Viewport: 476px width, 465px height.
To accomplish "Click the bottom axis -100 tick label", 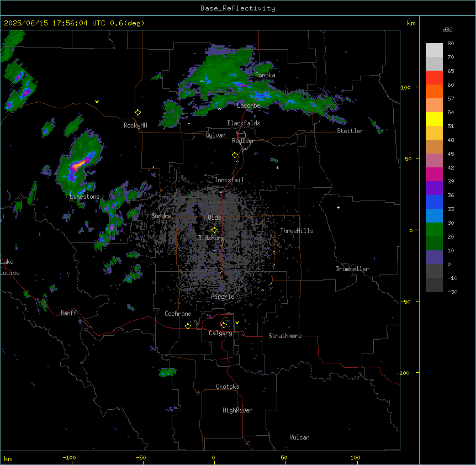I will click(70, 457).
